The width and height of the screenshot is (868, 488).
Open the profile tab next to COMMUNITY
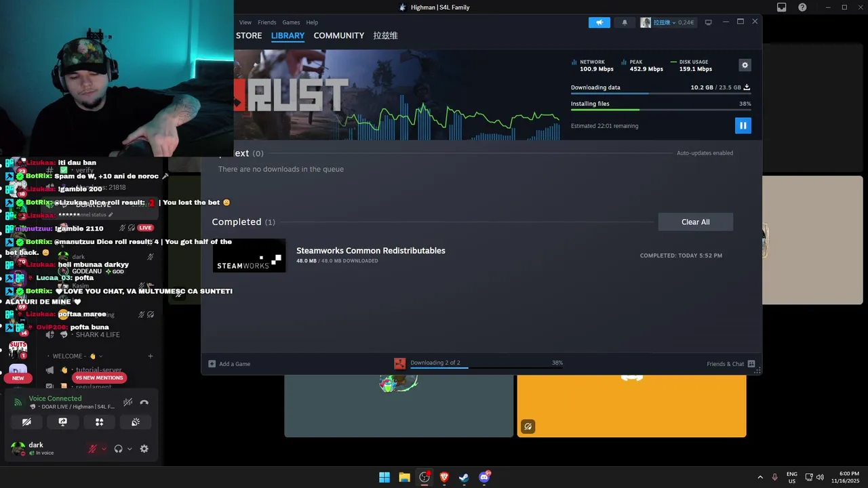385,35
